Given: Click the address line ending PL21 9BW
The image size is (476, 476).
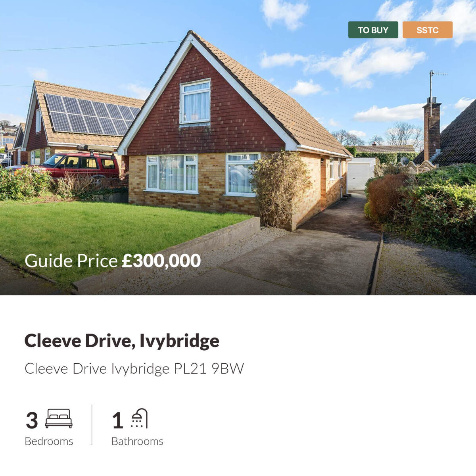Looking at the screenshot, I should (x=134, y=369).
